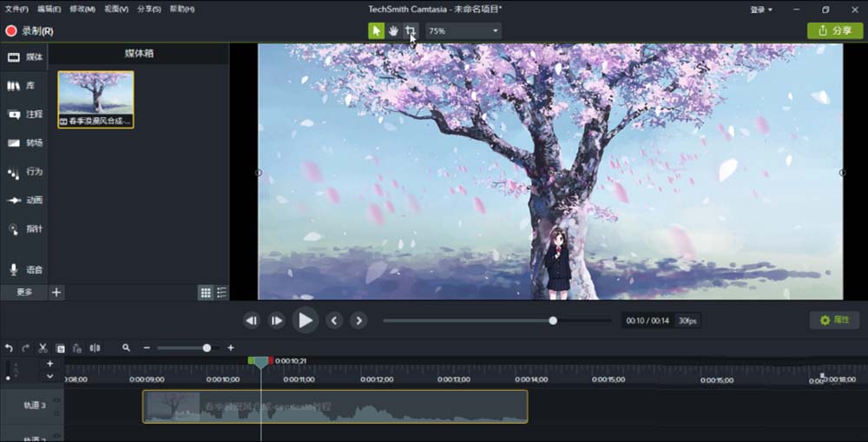Click the large Play button
The height and width of the screenshot is (442, 868).
305,320
